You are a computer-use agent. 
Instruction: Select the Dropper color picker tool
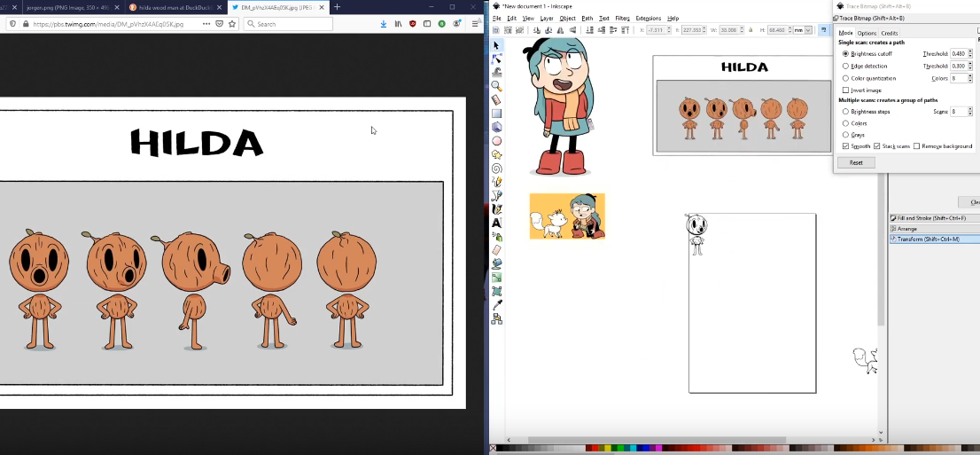click(497, 305)
